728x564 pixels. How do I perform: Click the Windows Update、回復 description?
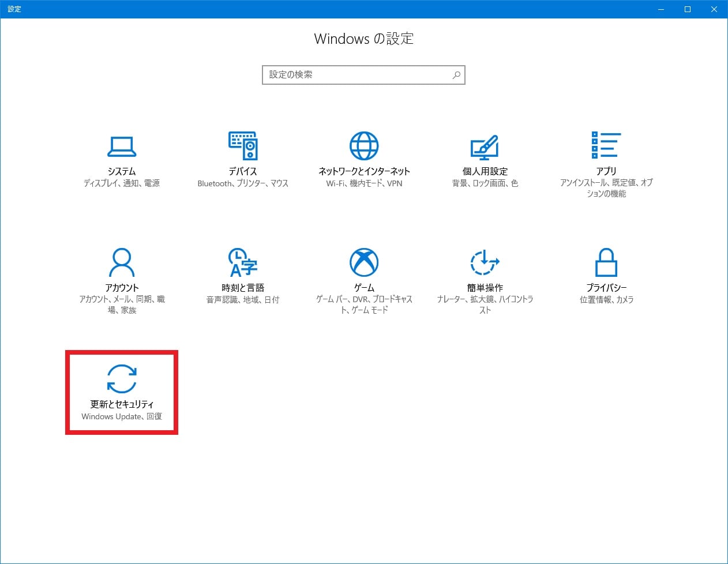(122, 416)
